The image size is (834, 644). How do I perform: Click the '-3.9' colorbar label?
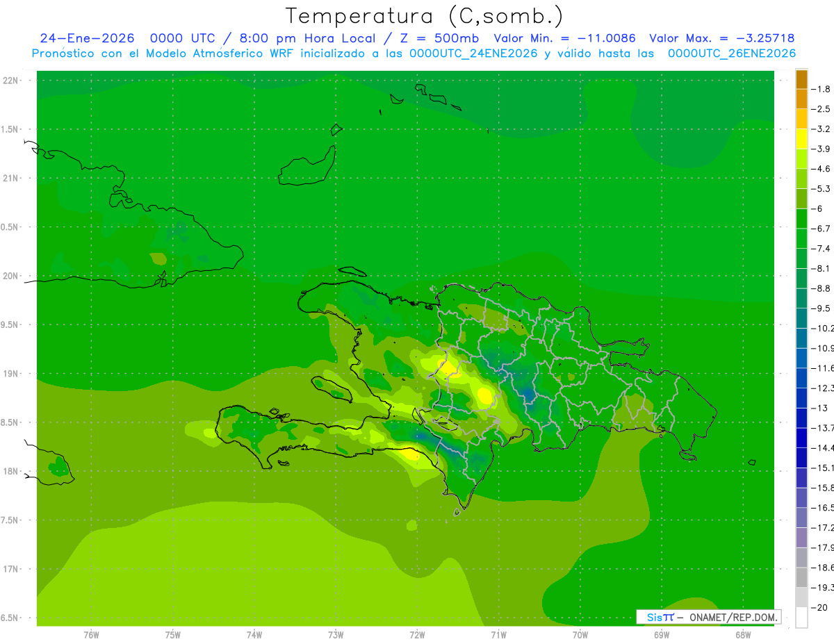tap(821, 149)
